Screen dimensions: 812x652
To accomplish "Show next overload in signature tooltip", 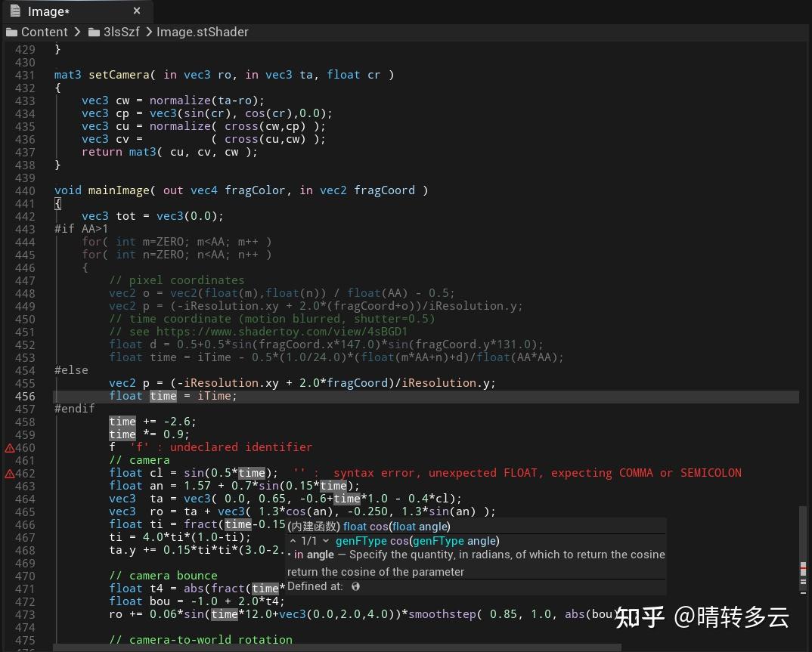I will [x=326, y=541].
